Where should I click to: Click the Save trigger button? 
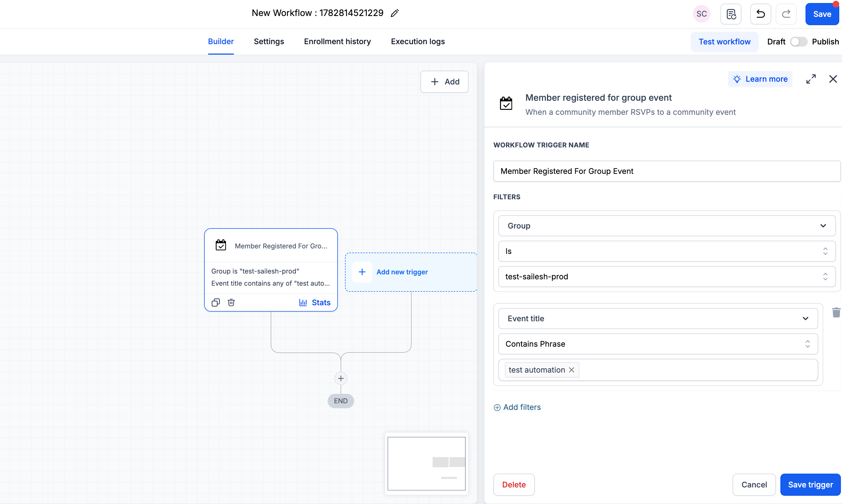pos(810,485)
